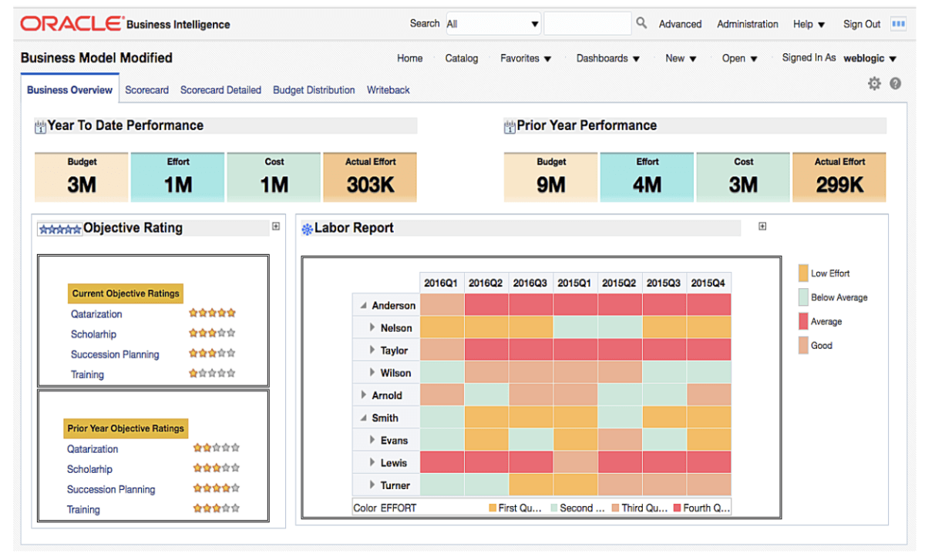The height and width of the screenshot is (560, 925).
Task: Click the Administration link
Action: 748,25
